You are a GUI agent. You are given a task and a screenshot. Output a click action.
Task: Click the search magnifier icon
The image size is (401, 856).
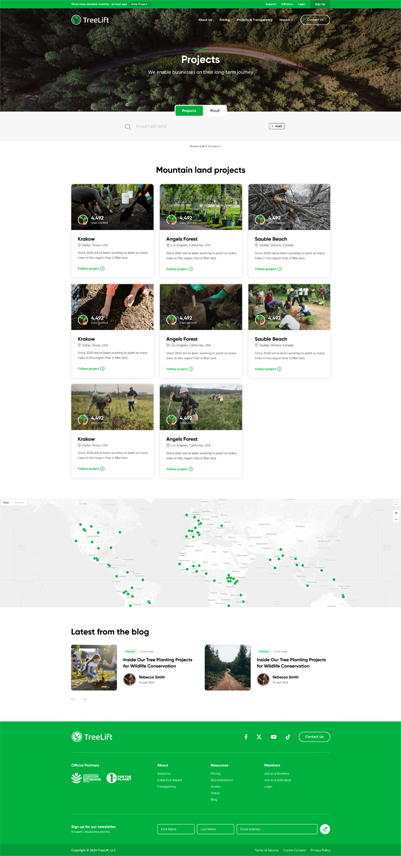(x=128, y=127)
